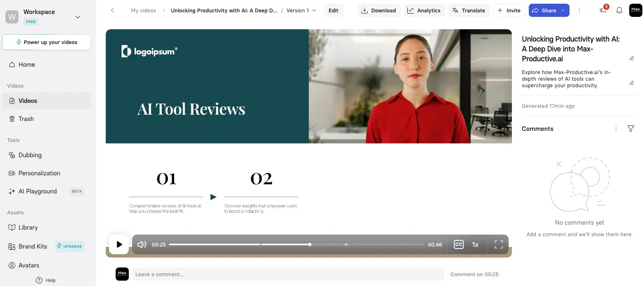Viewport: 644px width, 286px height.
Task: Click the Generated 17min ago text
Action: click(548, 106)
